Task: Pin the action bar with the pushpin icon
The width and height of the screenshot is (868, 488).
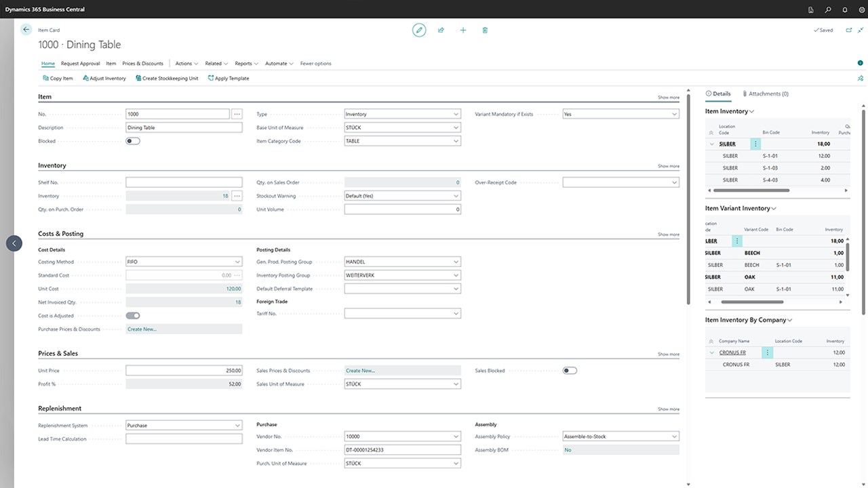Action: (860, 78)
